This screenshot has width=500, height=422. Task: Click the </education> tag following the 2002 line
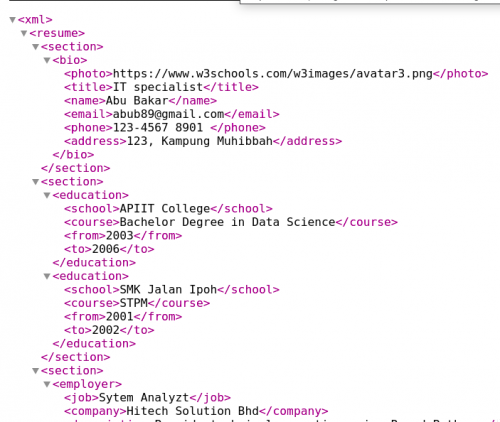tap(94, 344)
